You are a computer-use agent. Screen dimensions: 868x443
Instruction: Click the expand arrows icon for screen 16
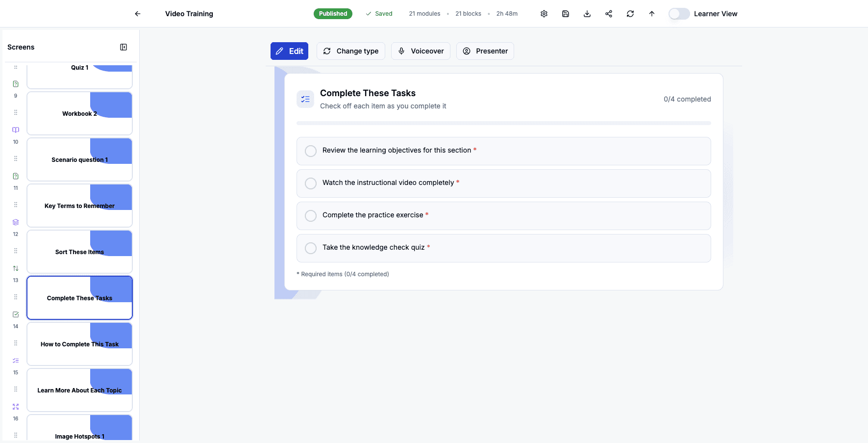pyautogui.click(x=16, y=407)
